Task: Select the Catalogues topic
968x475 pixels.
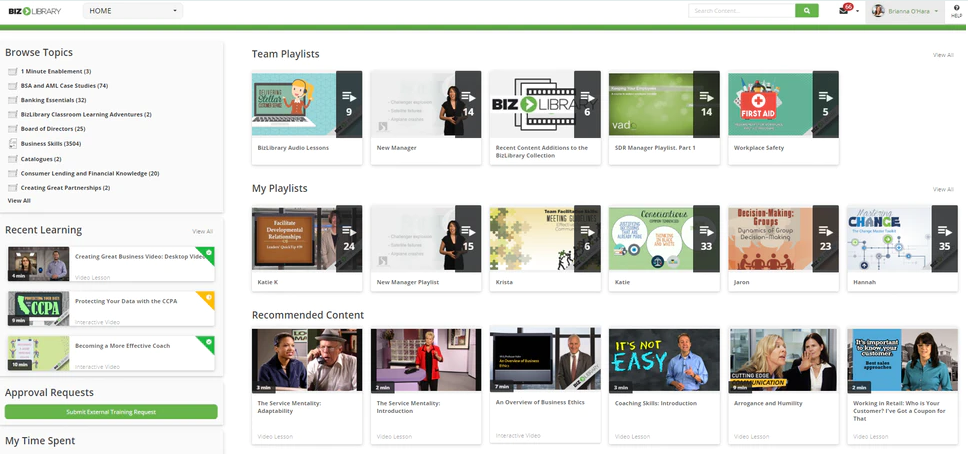Action: click(x=41, y=159)
